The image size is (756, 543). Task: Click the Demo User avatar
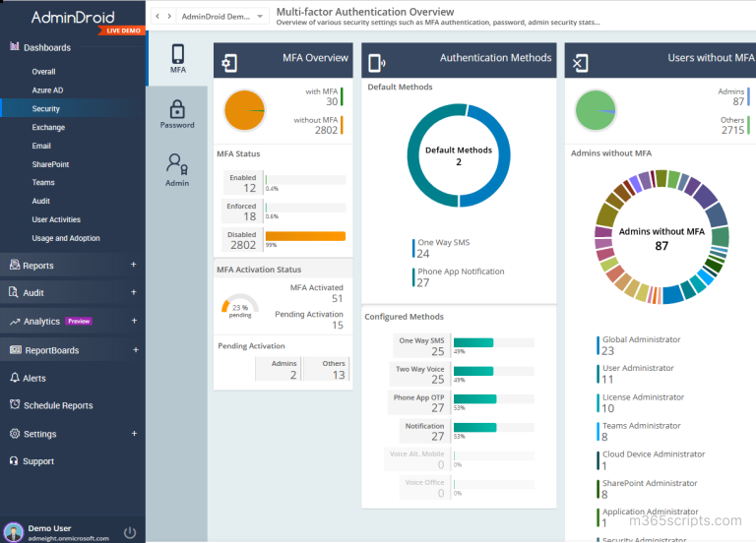tap(14, 531)
